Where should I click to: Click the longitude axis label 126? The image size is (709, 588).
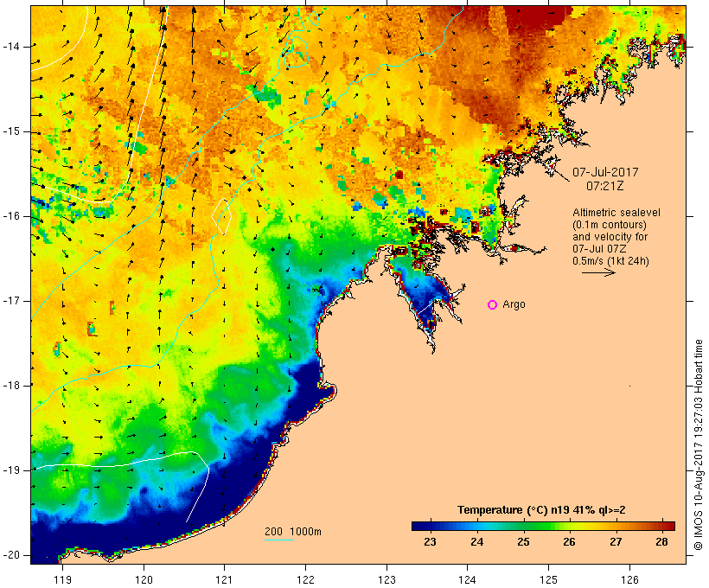pyautogui.click(x=629, y=579)
